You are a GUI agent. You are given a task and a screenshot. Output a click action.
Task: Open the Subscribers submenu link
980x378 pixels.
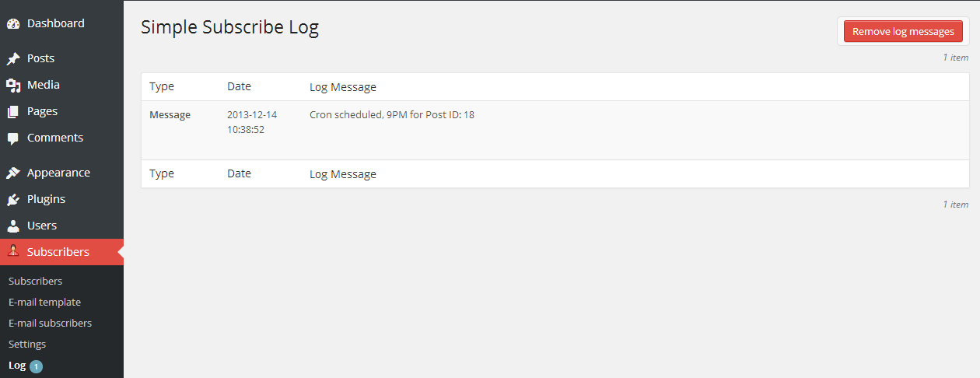click(x=35, y=281)
